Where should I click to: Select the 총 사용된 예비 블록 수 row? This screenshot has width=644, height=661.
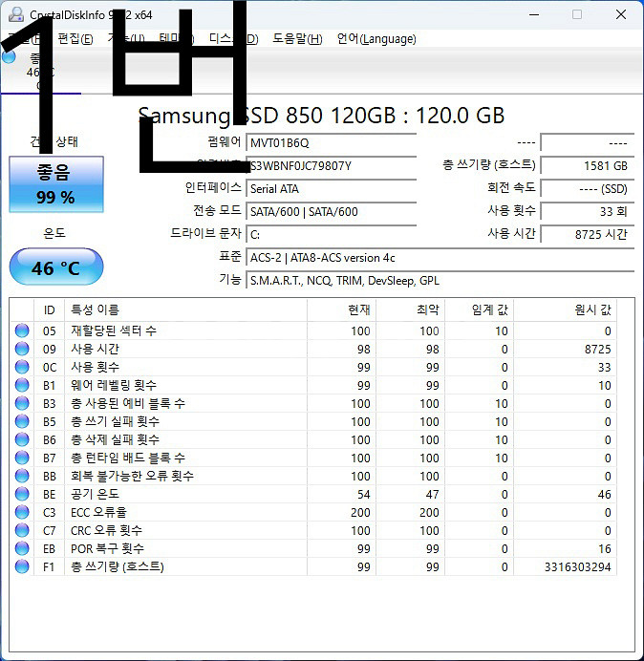(x=313, y=403)
